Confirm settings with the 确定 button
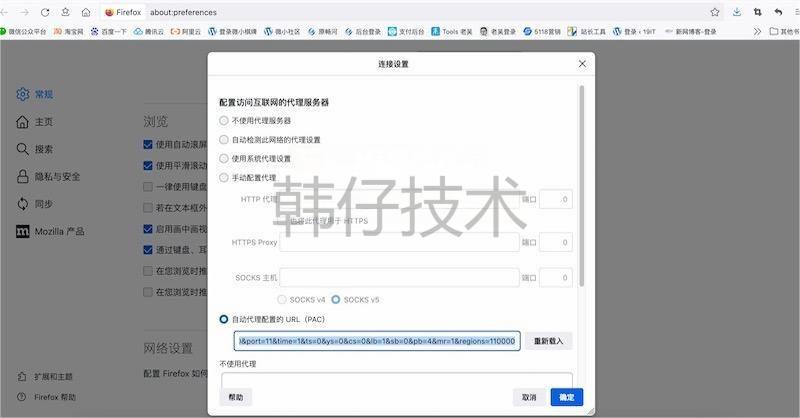This screenshot has width=800, height=418. click(567, 397)
